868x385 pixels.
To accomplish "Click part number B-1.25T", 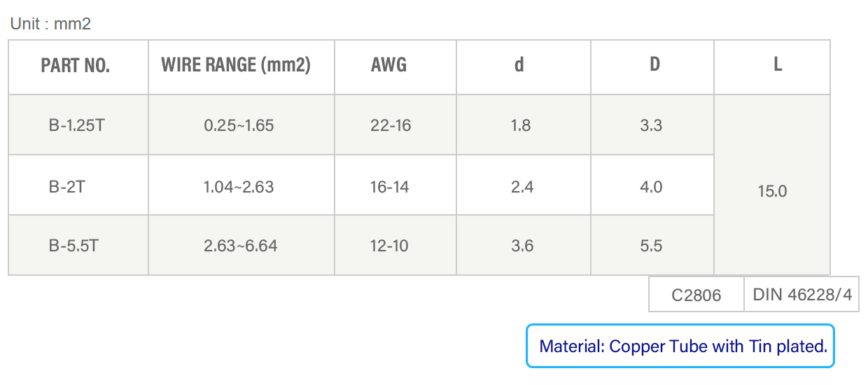I will [x=77, y=126].
